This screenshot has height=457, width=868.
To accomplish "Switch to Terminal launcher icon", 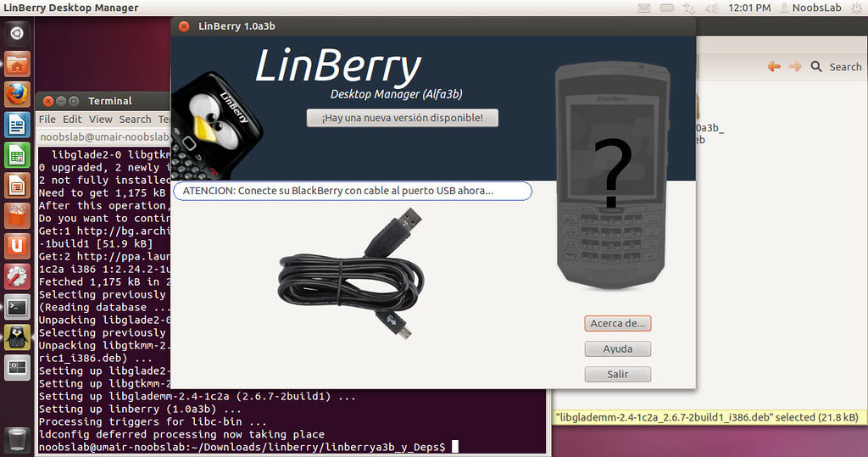I will pos(17,307).
